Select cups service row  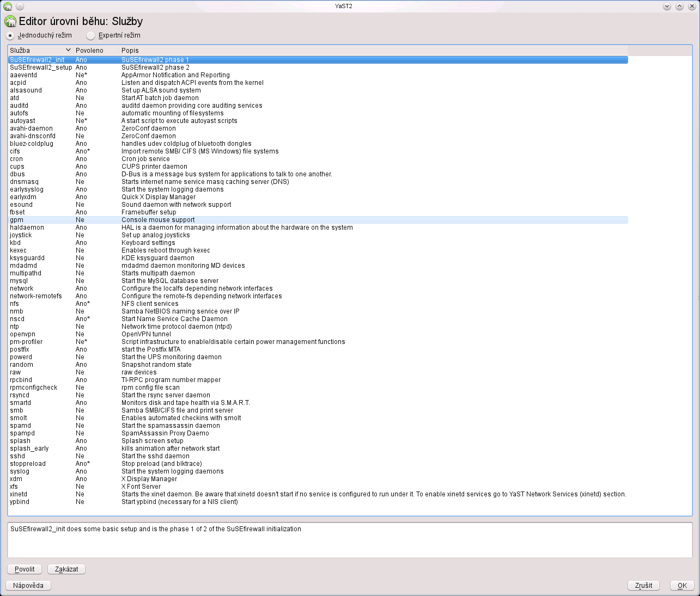[318, 167]
